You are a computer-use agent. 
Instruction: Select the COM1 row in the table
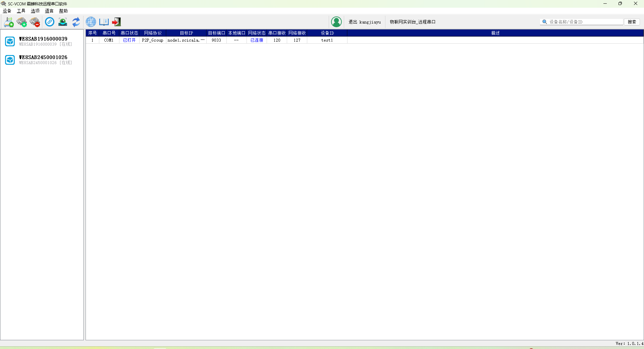click(x=109, y=40)
